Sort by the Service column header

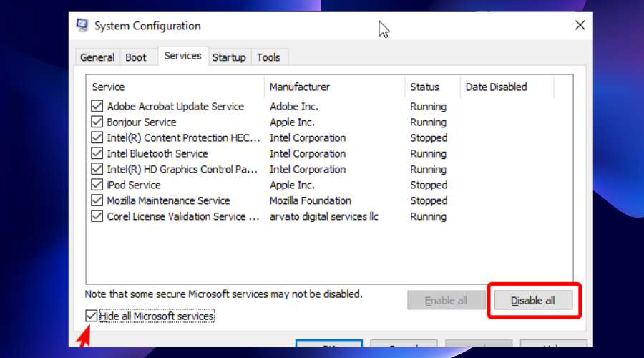(x=175, y=87)
